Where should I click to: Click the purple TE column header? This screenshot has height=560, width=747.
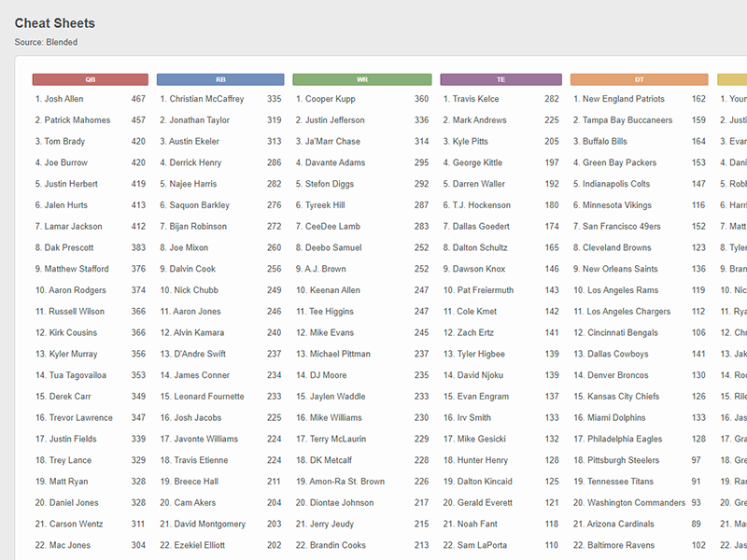(x=500, y=79)
